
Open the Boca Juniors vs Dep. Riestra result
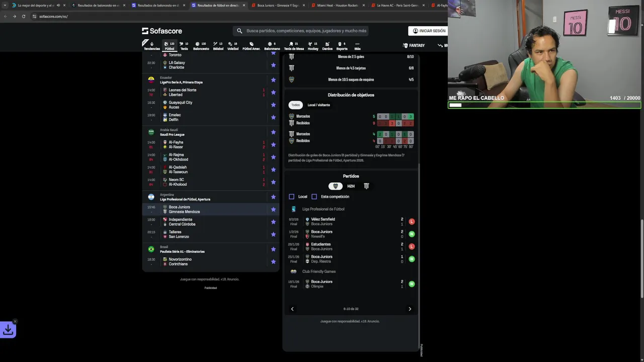click(351, 259)
